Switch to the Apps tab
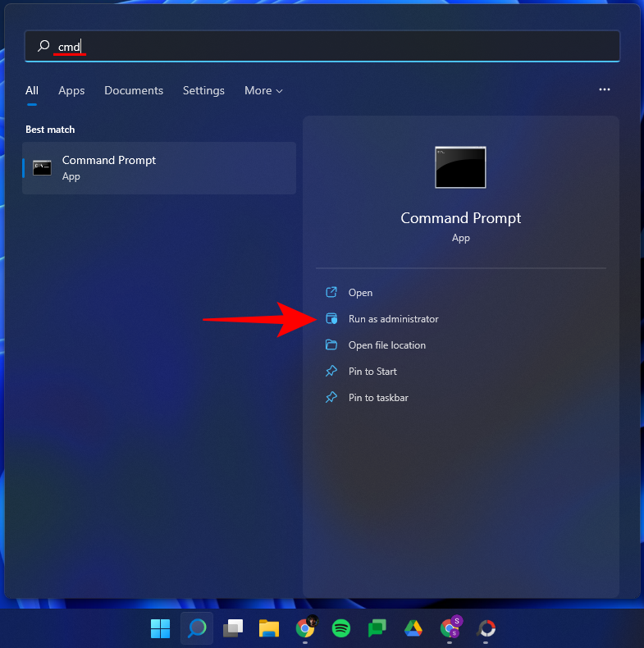The height and width of the screenshot is (648, 644). (x=71, y=90)
